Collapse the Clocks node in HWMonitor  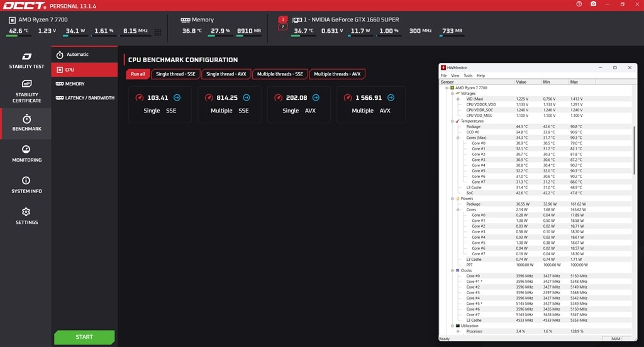point(452,270)
